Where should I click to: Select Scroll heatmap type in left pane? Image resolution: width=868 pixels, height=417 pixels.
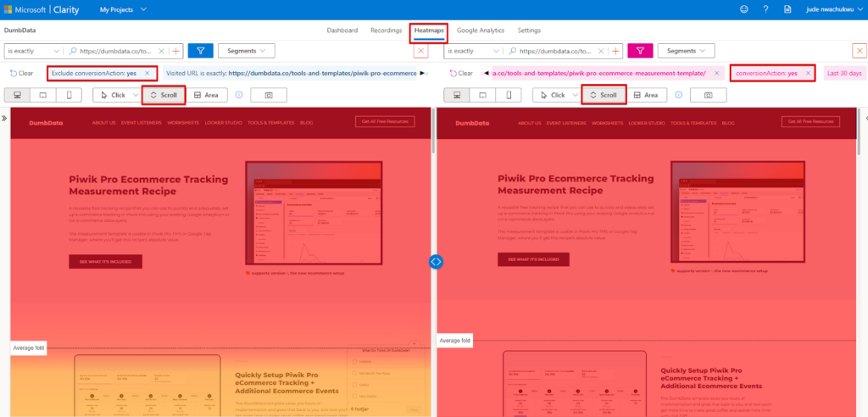[x=164, y=95]
